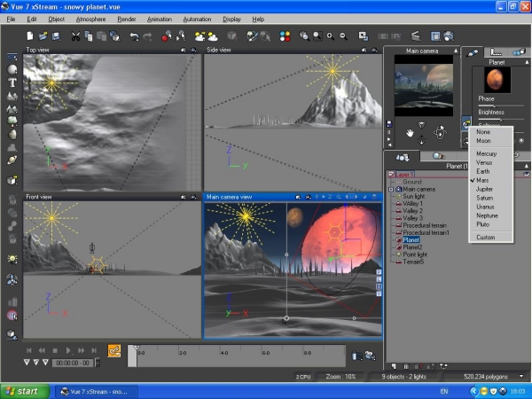The width and height of the screenshot is (532, 399).
Task: Click the trash icon below layers list
Action: click(x=406, y=366)
